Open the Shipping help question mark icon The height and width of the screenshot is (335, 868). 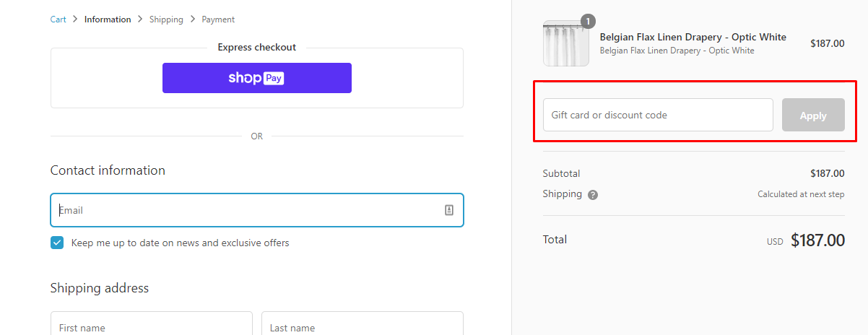593,195
